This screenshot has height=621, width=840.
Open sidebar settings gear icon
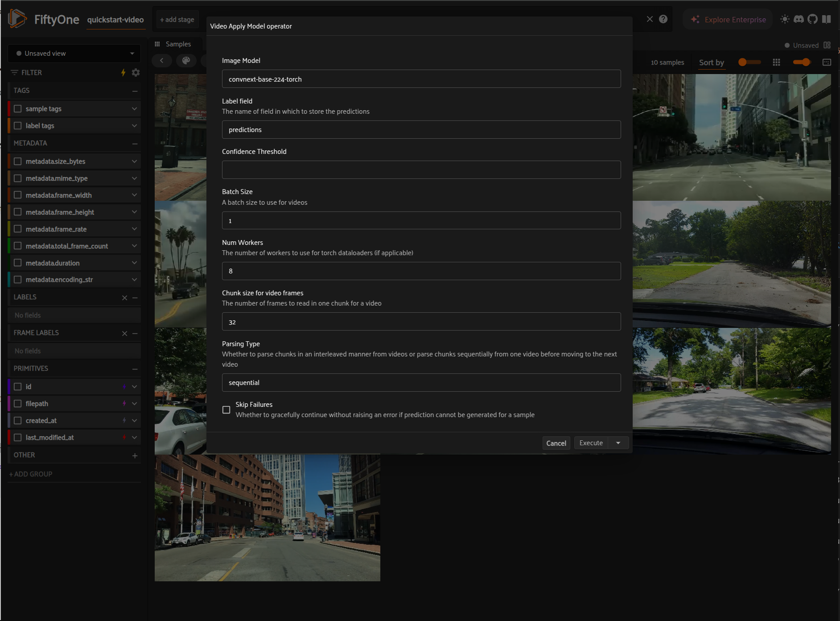pos(136,72)
